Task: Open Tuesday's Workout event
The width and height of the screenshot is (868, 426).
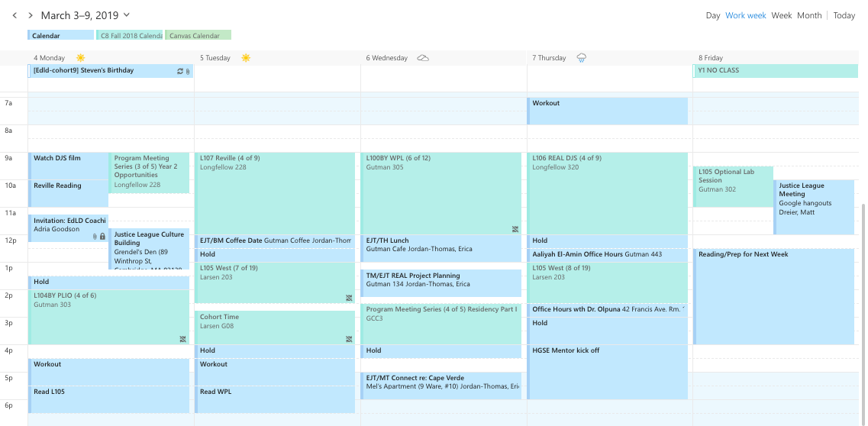Action: pos(275,373)
